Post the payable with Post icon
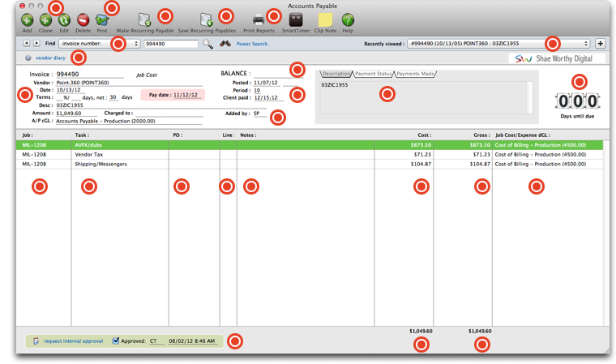Image resolution: width=616 pixels, height=364 pixels. pyautogui.click(x=102, y=19)
